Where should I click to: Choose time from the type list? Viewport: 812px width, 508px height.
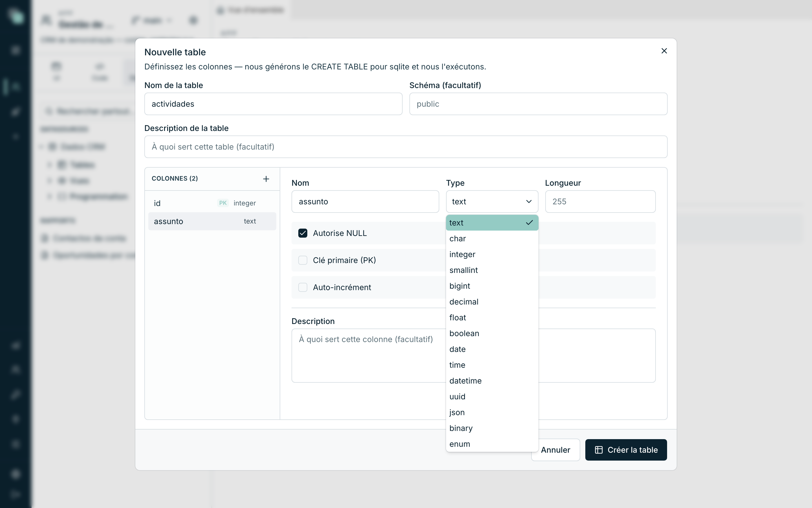pyautogui.click(x=492, y=365)
